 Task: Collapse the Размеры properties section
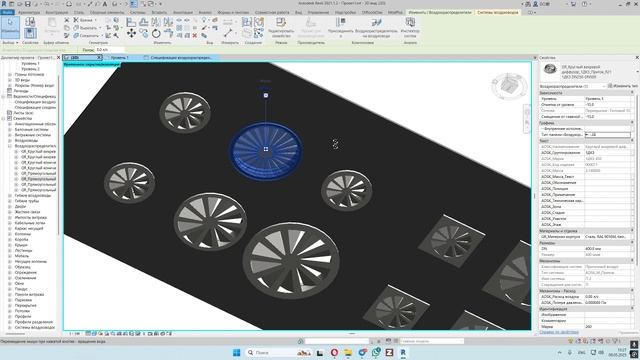(632, 242)
